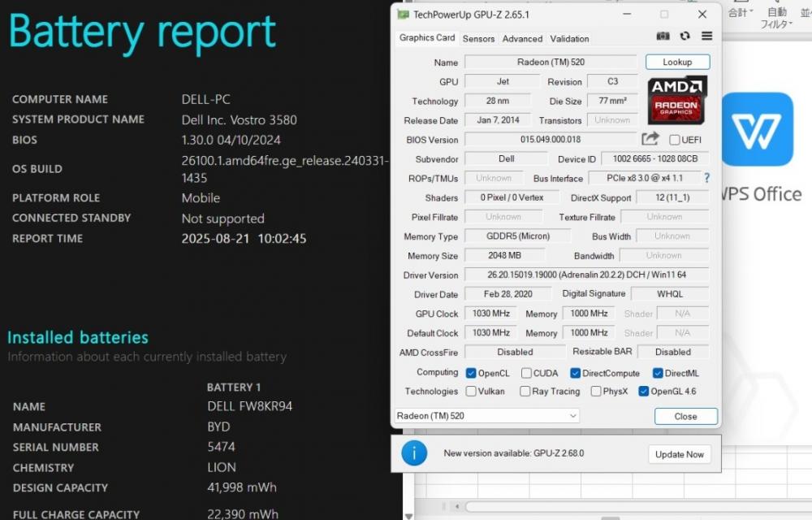Click the Device ID field value

coord(655,159)
